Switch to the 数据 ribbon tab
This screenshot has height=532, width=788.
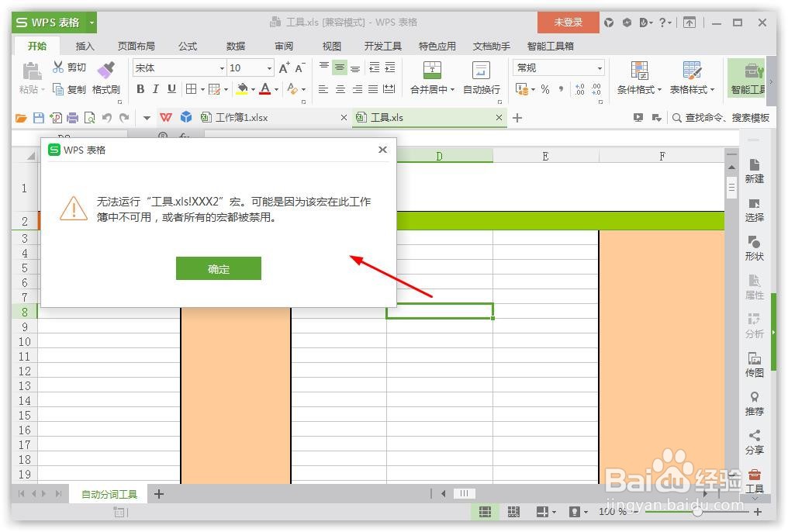pyautogui.click(x=235, y=47)
